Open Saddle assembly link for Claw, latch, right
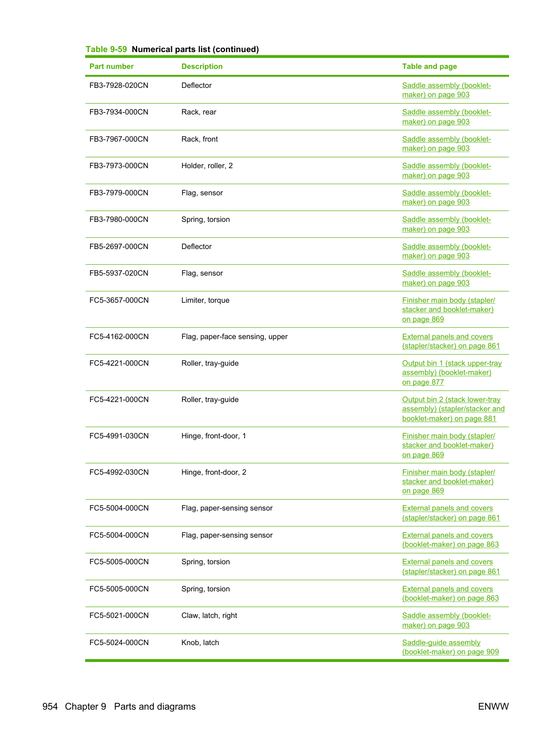 click(446, 620)
